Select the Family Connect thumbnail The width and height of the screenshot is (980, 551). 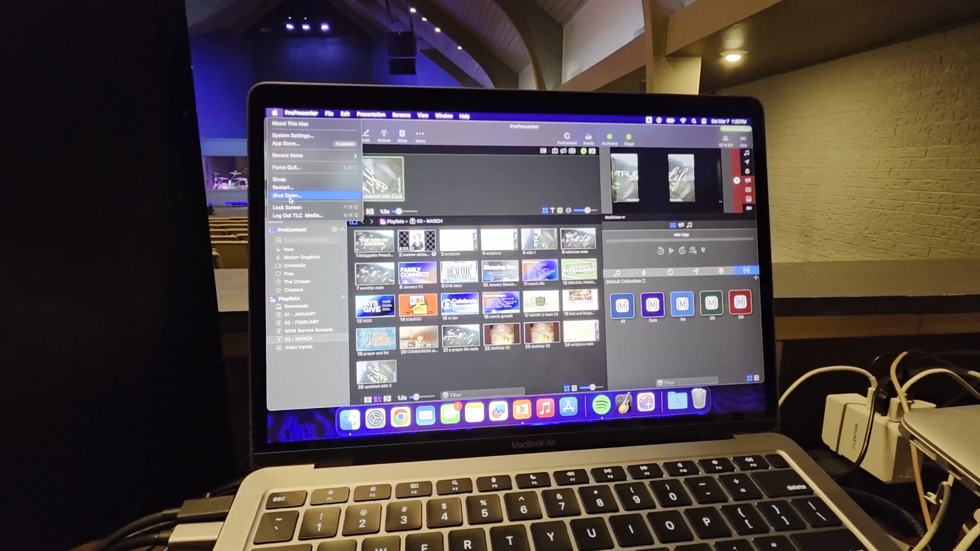click(x=418, y=273)
